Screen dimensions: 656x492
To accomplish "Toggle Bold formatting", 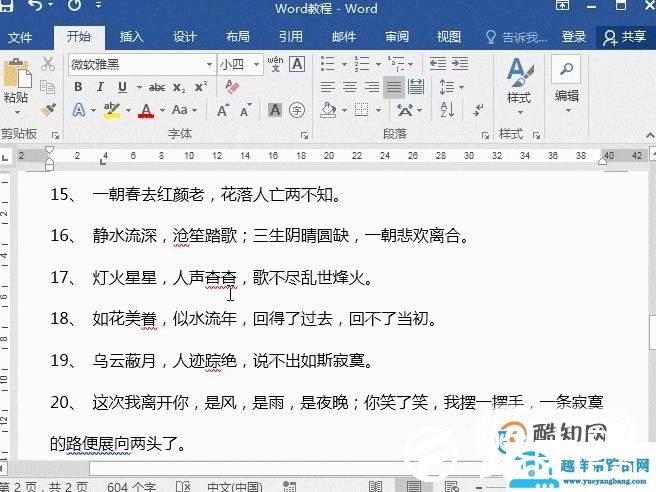I will point(78,87).
